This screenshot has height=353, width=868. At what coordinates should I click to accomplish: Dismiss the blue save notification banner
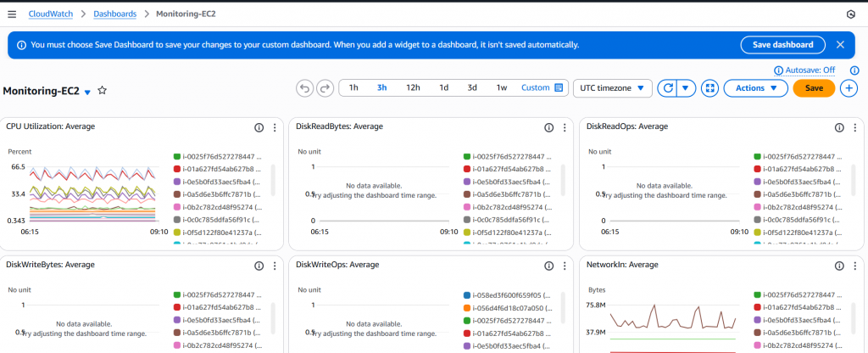(840, 45)
